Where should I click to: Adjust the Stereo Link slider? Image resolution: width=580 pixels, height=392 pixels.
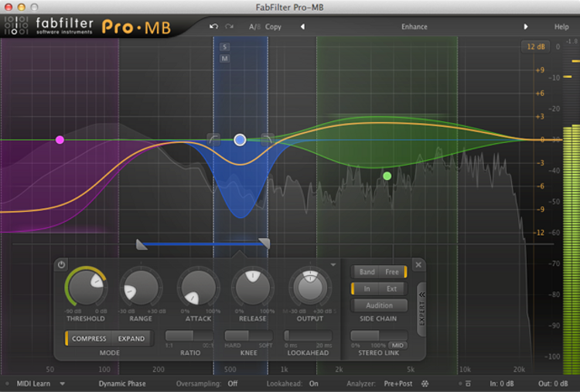pyautogui.click(x=379, y=336)
